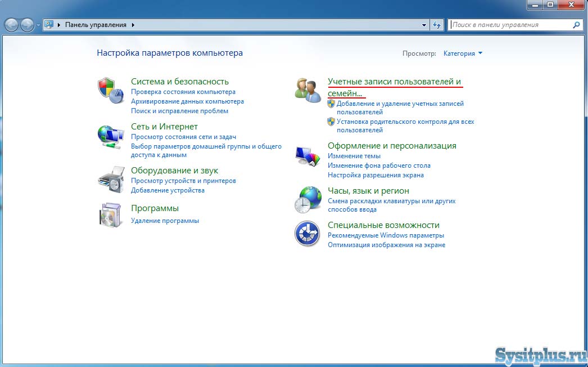Click the Network and Internet globe icon
The width and height of the screenshot is (588, 367).
[x=111, y=136]
